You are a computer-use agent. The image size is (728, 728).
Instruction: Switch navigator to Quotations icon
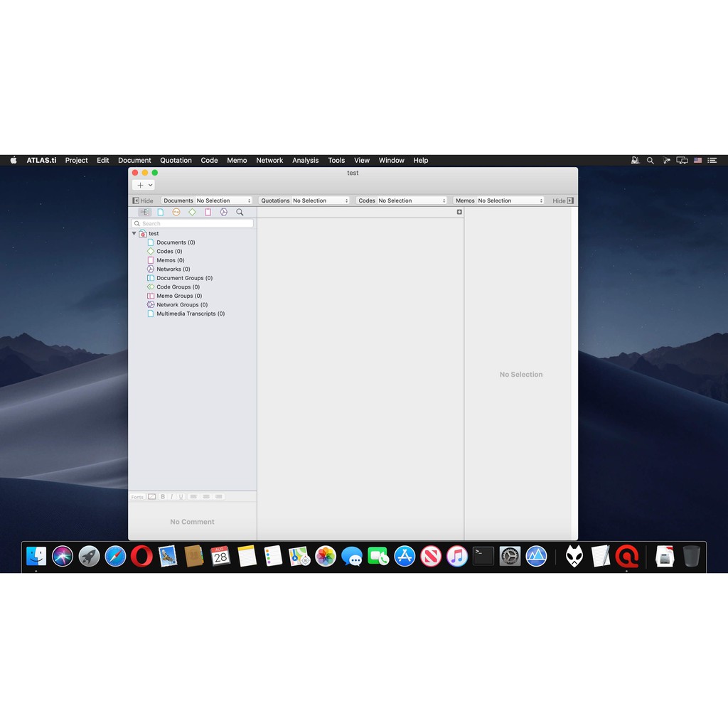[176, 212]
